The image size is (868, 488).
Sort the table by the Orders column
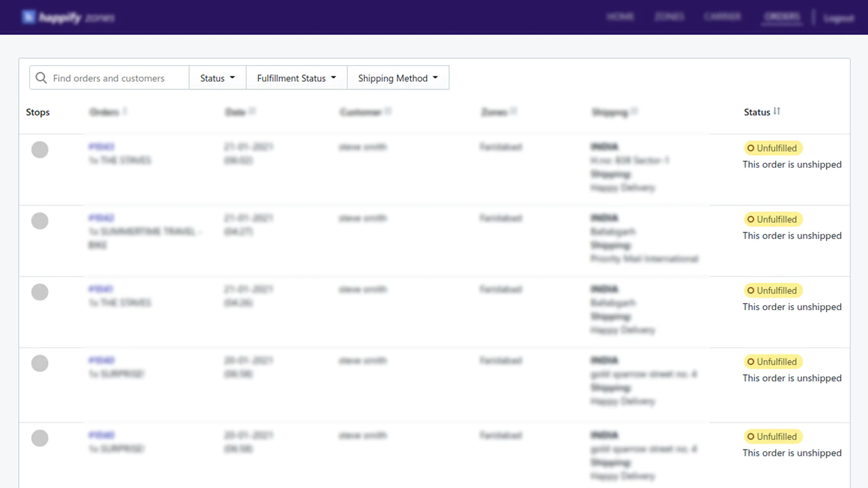click(108, 112)
